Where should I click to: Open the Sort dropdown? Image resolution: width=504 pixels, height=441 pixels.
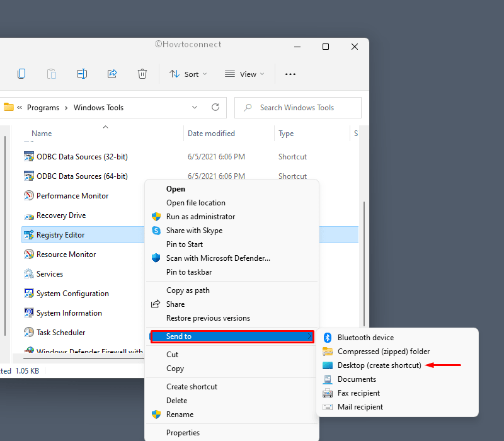pyautogui.click(x=188, y=74)
